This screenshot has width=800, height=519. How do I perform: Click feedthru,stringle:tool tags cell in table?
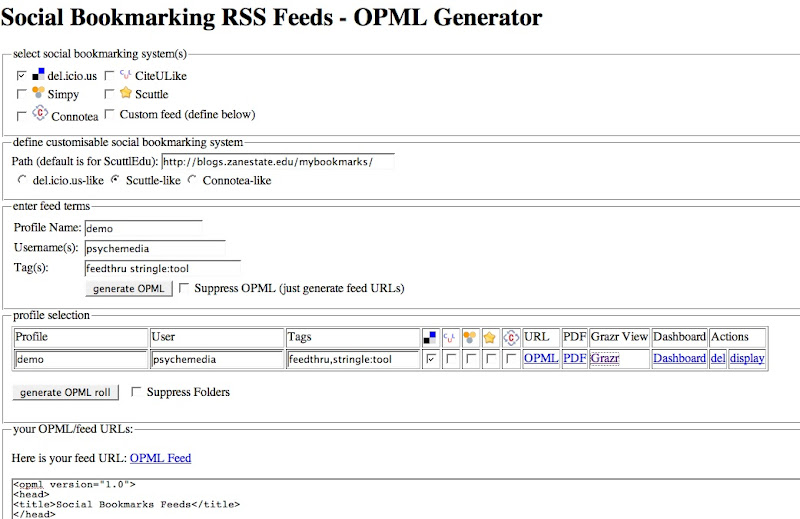tap(353, 359)
